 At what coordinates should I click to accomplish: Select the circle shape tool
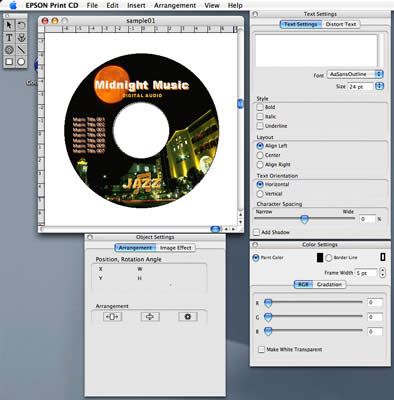click(x=21, y=62)
